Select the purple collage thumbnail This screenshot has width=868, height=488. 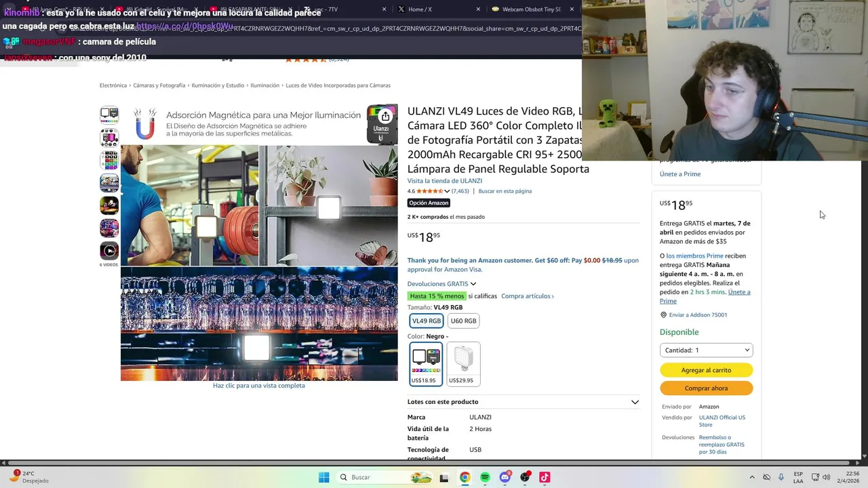[x=109, y=228]
